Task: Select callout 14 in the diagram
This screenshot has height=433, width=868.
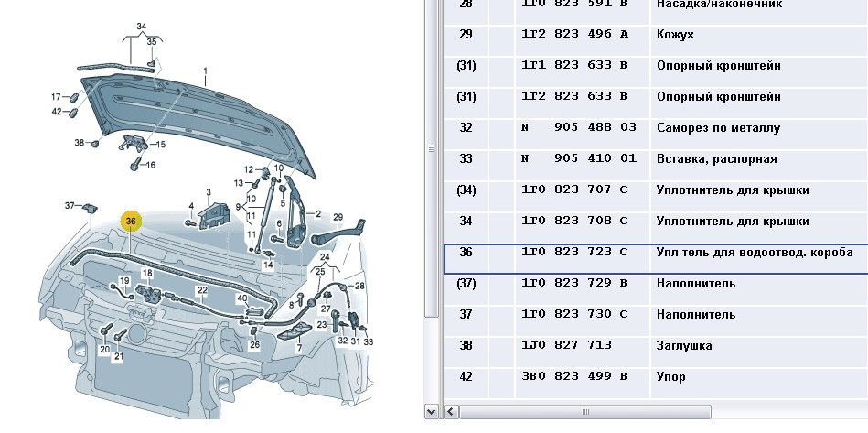Action: (268, 265)
